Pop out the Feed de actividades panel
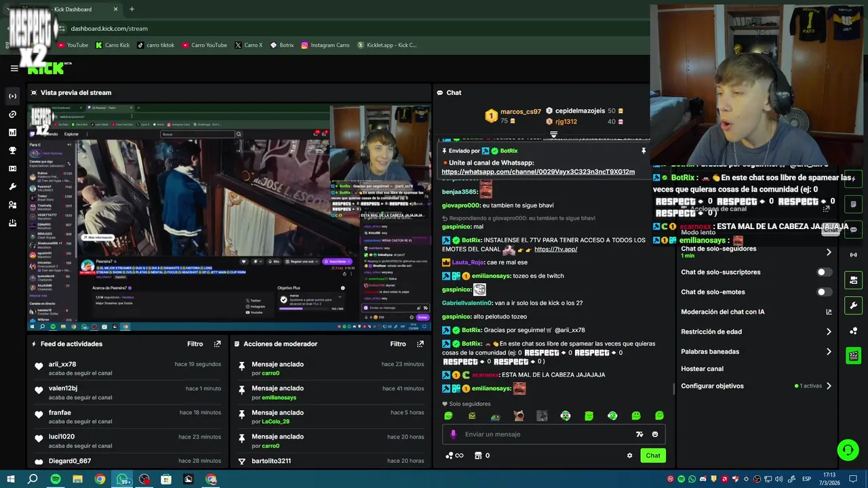868x488 pixels. 217,344
